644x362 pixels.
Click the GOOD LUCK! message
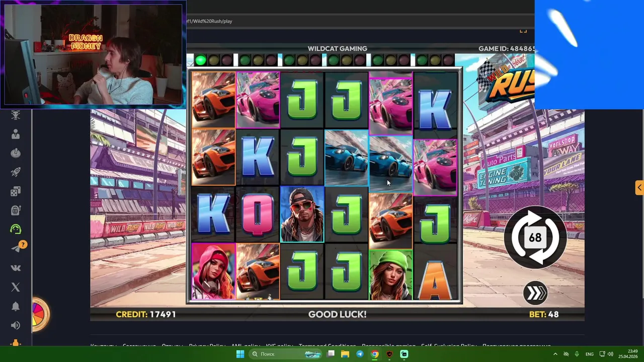coord(337,314)
